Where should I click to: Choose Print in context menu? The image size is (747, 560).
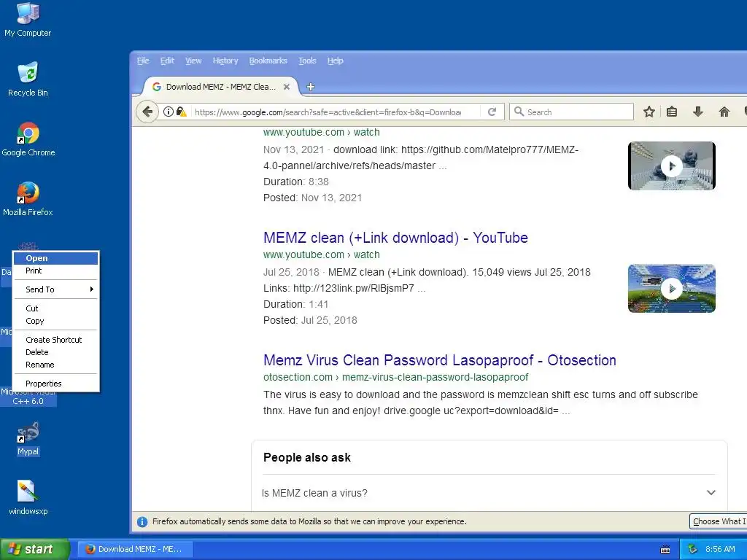pos(55,271)
